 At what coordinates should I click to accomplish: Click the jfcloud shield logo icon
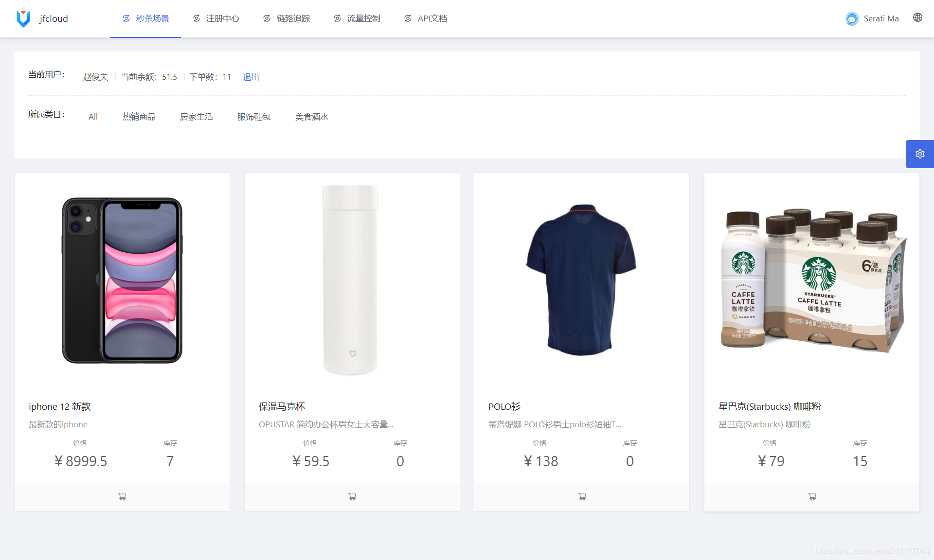click(23, 18)
